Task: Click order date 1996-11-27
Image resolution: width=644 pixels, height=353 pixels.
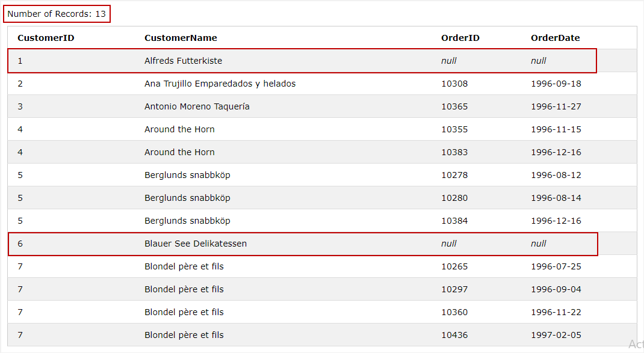Action: [x=556, y=106]
